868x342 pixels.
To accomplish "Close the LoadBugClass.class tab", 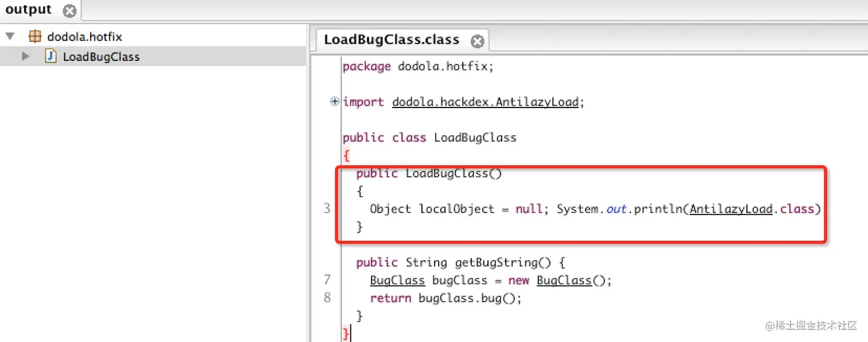I will point(477,41).
